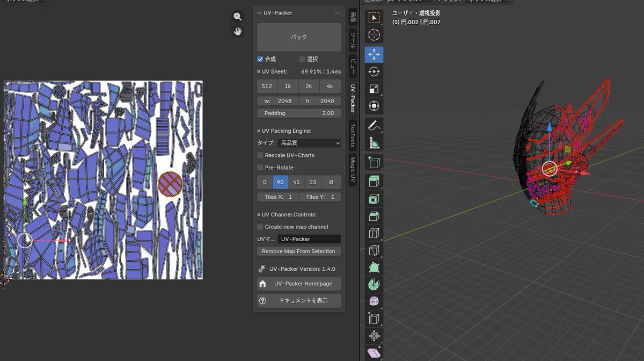Select the Smooth vertices tool

pyautogui.click(x=374, y=302)
